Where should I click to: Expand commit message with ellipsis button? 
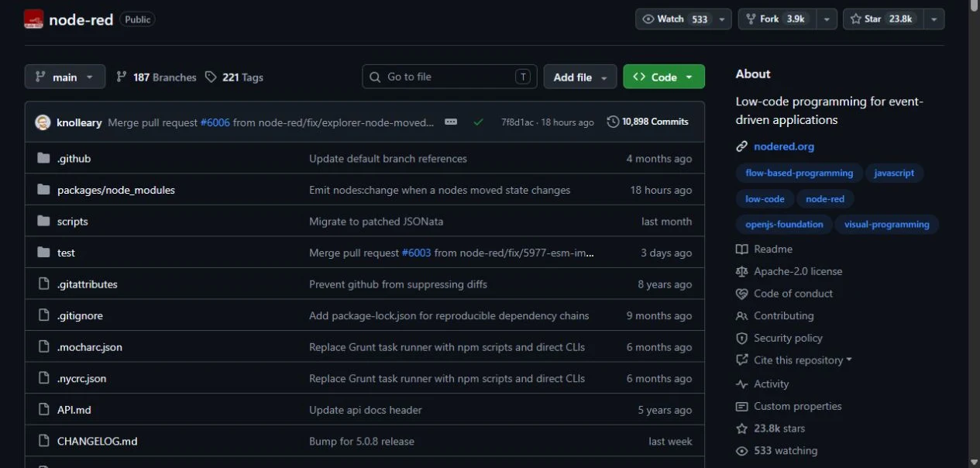451,122
